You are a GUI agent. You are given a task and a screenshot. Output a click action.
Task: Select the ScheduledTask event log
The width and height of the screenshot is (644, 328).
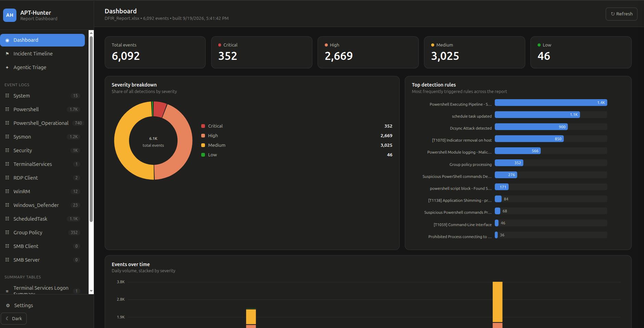coord(42,219)
